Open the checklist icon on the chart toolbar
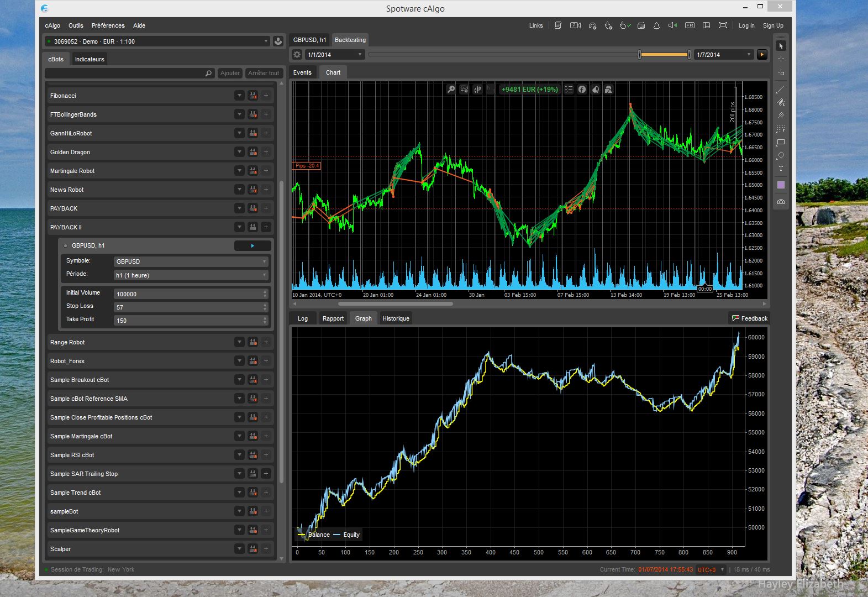Image resolution: width=868 pixels, height=597 pixels. coord(569,89)
